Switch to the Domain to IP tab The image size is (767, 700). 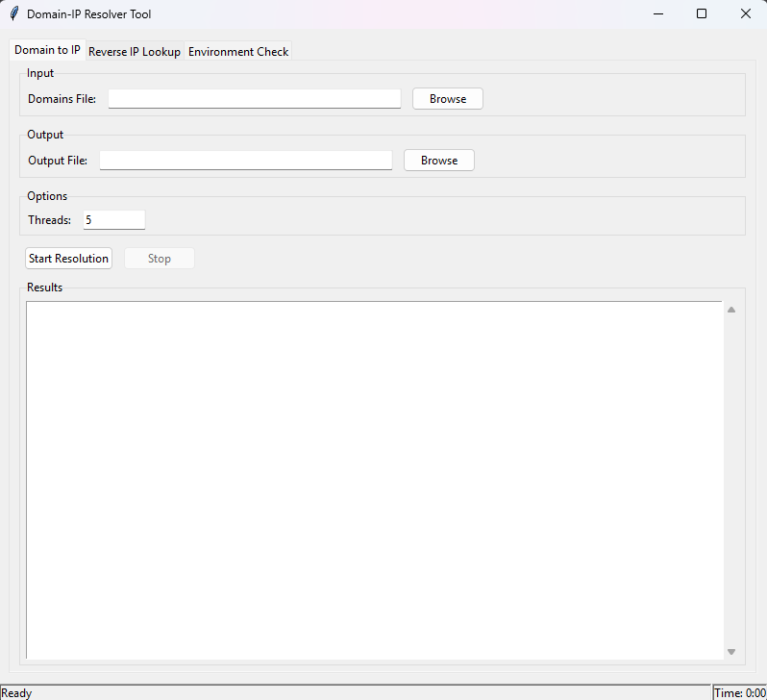[x=47, y=50]
